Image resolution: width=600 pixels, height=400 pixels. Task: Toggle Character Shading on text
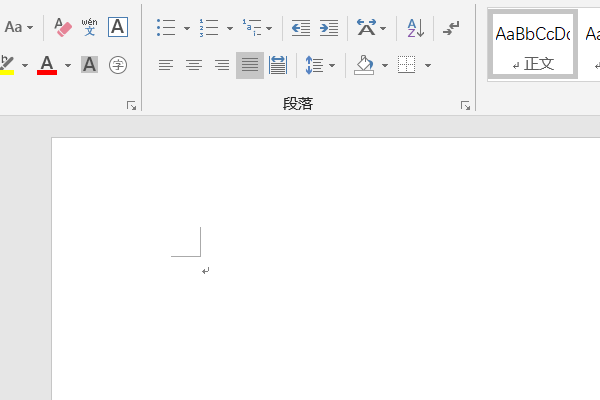point(90,65)
